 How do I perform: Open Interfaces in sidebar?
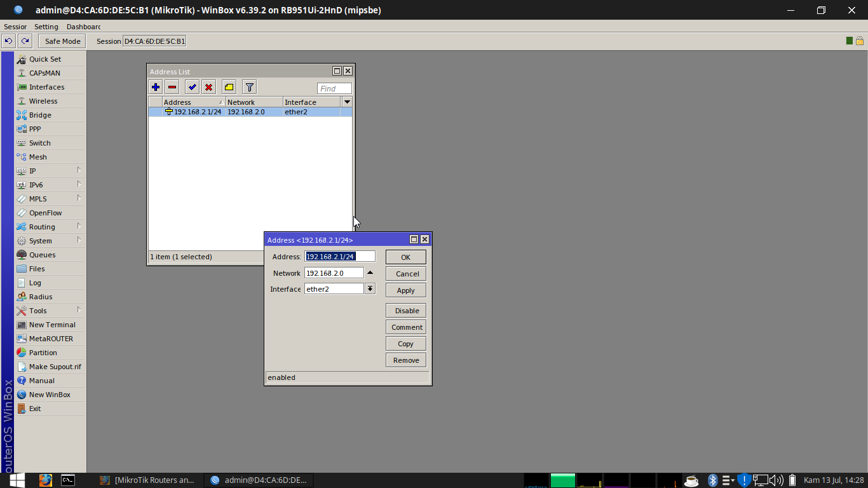tap(50, 87)
